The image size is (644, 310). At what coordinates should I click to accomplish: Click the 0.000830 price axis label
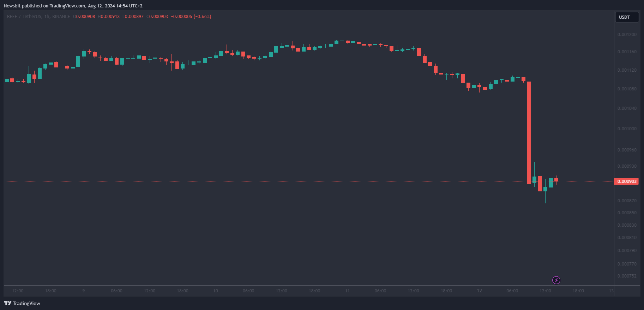[627, 225]
